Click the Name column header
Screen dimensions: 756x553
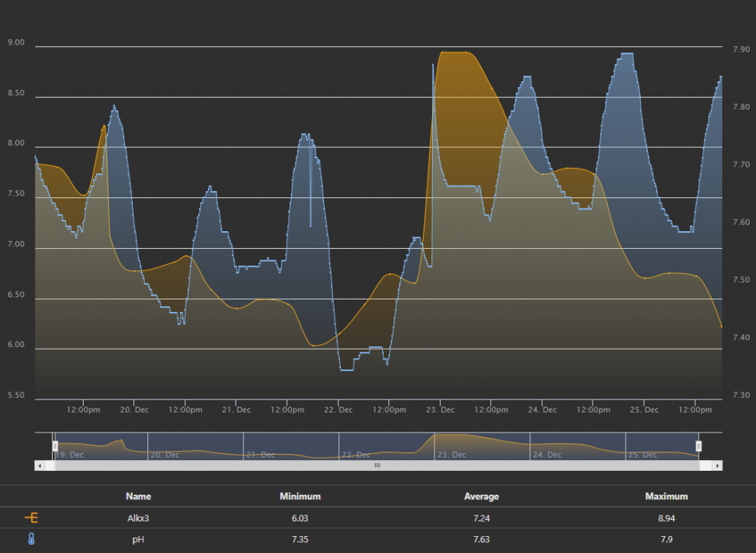click(138, 496)
